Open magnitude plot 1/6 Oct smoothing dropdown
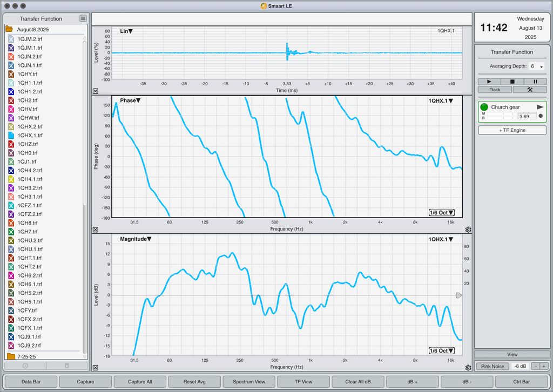The height and width of the screenshot is (392, 553). point(442,351)
